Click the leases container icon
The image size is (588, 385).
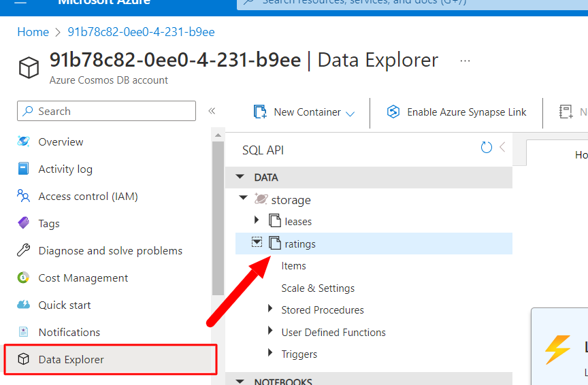(275, 221)
